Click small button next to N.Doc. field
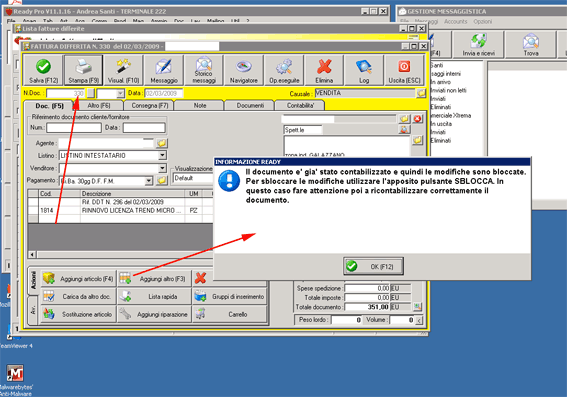This screenshot has width=567, height=397. (x=90, y=93)
